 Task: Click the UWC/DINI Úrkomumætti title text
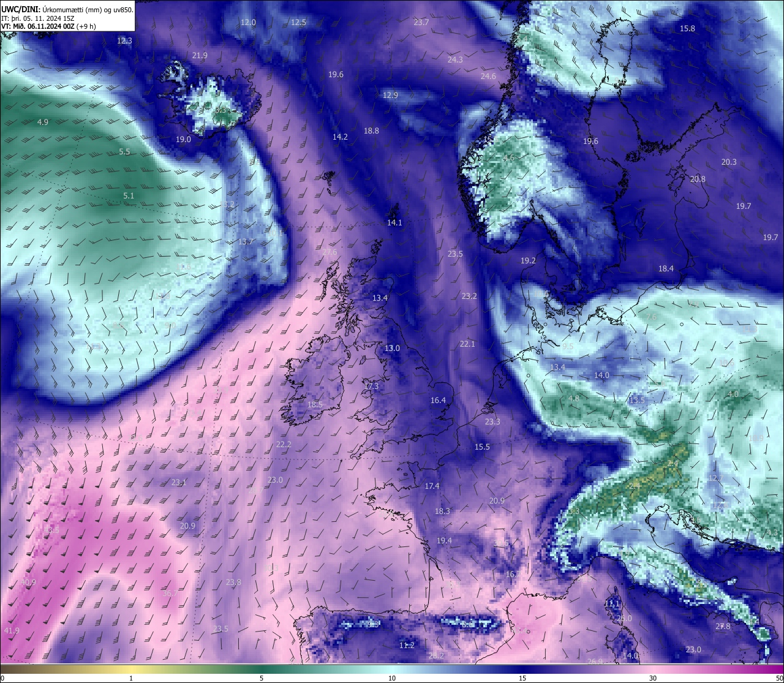(x=67, y=9)
